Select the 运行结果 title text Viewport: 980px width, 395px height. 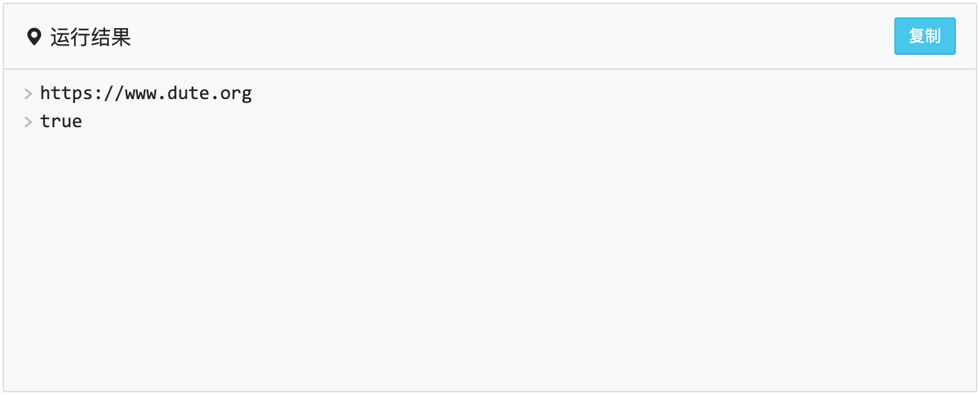coord(90,37)
